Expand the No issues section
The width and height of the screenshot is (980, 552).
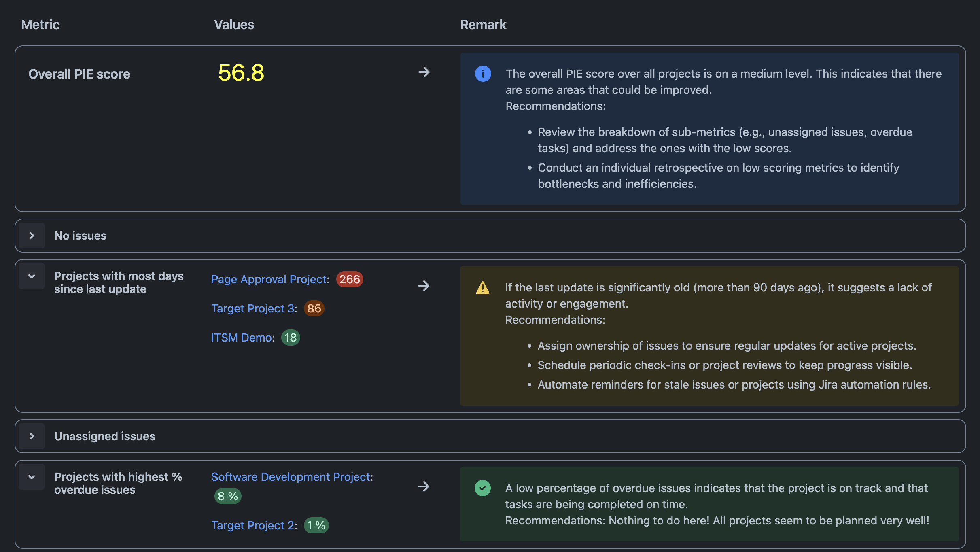[32, 236]
